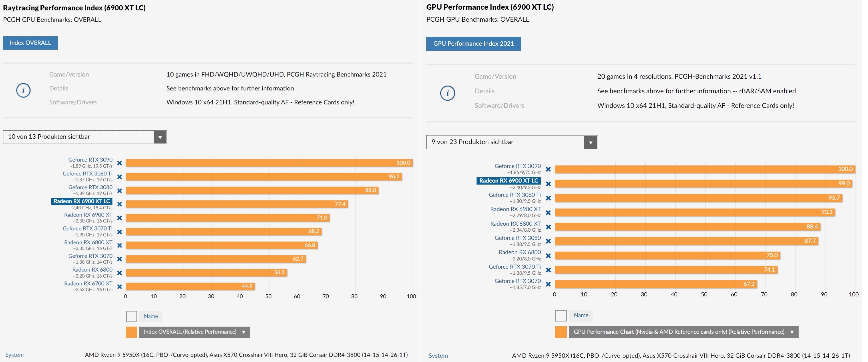
Task: Remove Geforce RTX 3090 from raytracing chart
Action: 120,163
